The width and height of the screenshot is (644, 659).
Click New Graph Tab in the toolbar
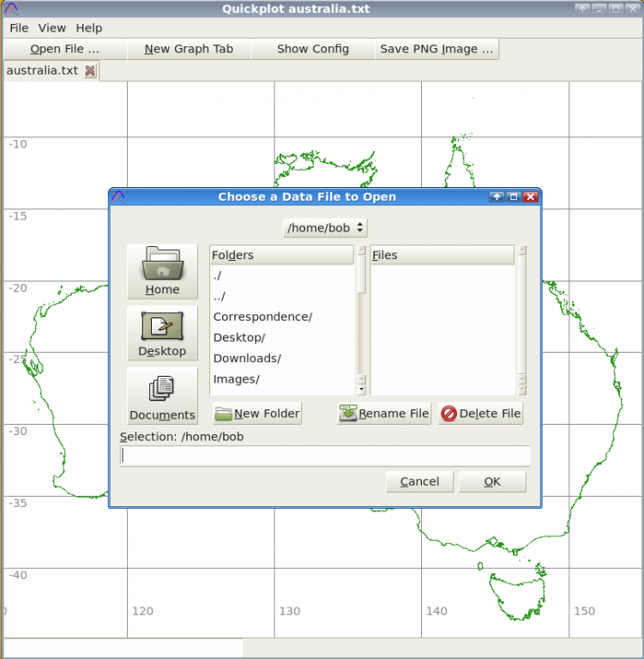[x=189, y=49]
